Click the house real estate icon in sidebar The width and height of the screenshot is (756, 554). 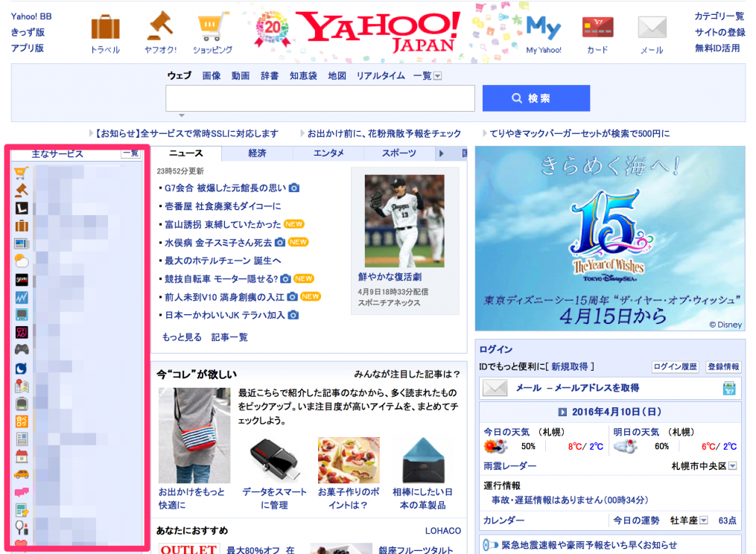tap(21, 456)
